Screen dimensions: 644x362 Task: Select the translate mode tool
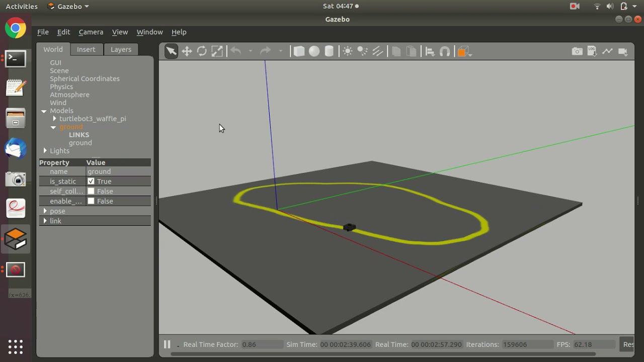click(187, 51)
